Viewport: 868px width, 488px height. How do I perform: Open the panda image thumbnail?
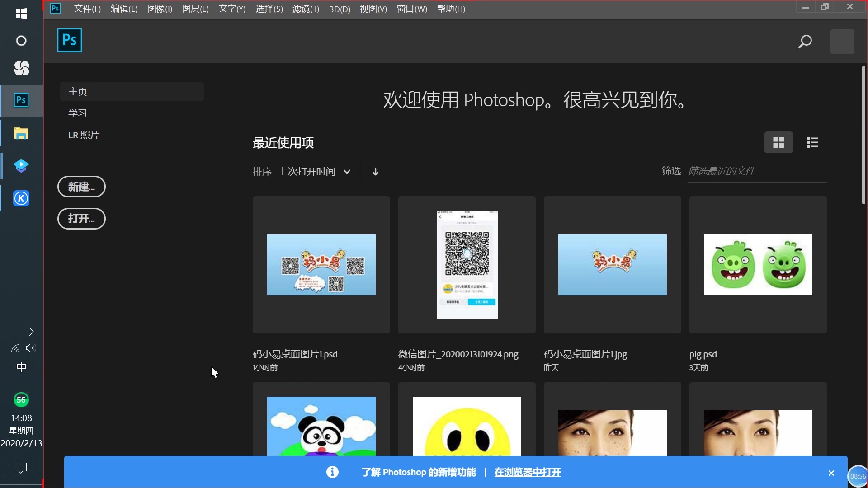[x=321, y=419]
